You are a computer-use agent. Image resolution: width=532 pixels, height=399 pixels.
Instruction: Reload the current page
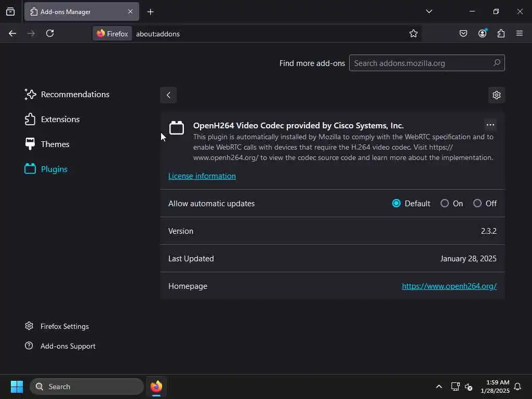tap(50, 33)
